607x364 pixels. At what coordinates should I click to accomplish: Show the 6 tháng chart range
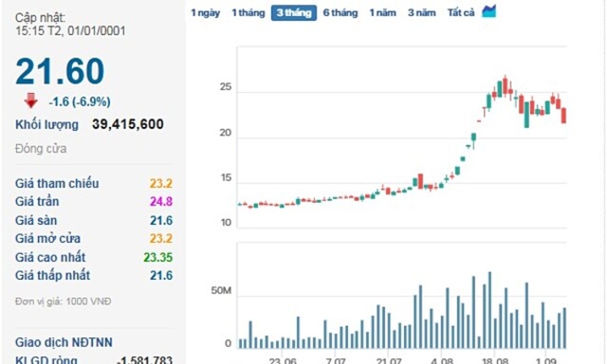click(x=340, y=13)
